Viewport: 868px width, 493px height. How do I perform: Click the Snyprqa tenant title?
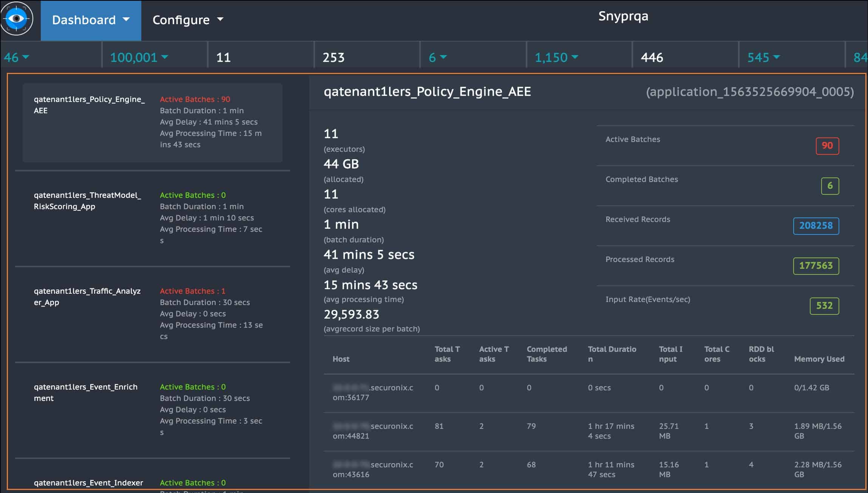click(x=623, y=16)
